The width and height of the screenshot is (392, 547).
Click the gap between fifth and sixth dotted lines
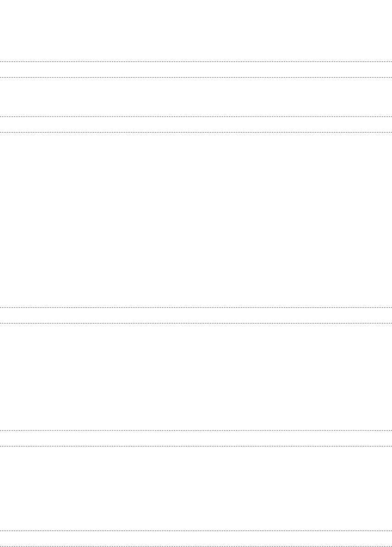pos(196,316)
